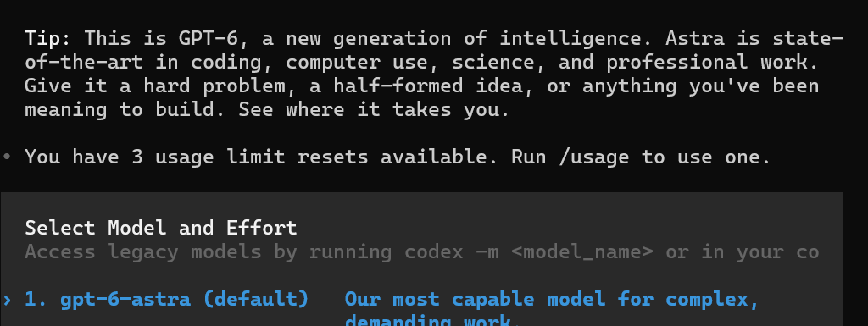Image resolution: width=868 pixels, height=326 pixels.
Task: Click the "codex -m" command text
Action: tap(451, 252)
